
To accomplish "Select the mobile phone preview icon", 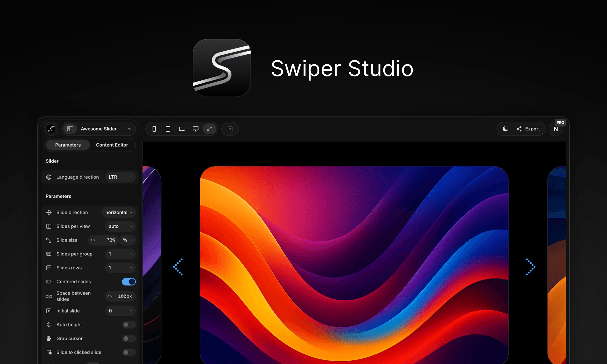I will point(154,129).
